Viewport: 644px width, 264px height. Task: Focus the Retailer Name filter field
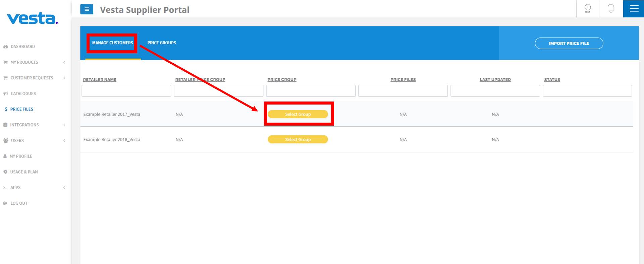[126, 91]
